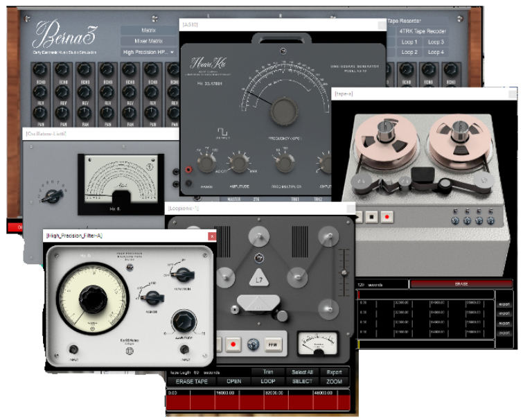This screenshot has width=523, height=420.
Task: Toggle SELECT mode in Loopionx-1
Action: click(x=302, y=381)
